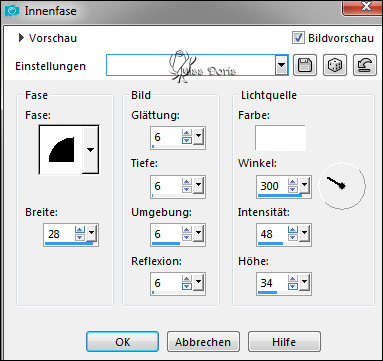Randomize parameters with the dice icon
Screen dimensions: 383x361
pos(335,65)
